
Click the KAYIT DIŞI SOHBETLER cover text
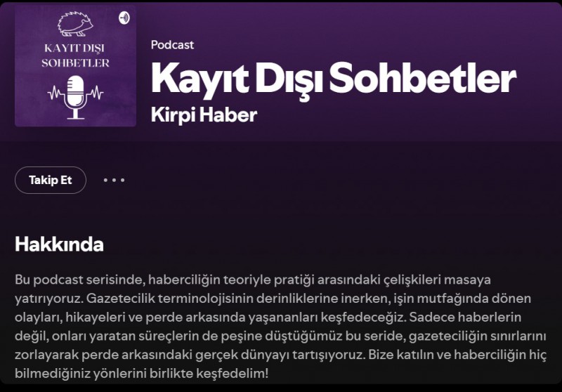click(75, 55)
